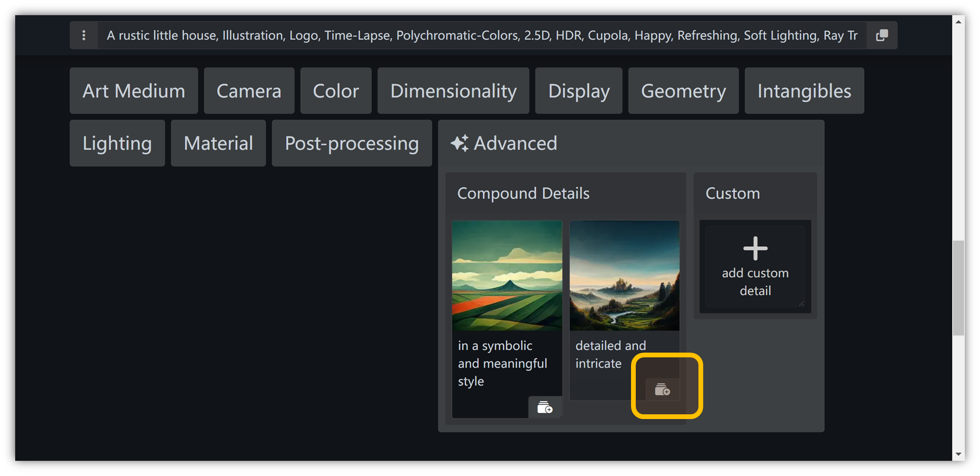980x476 pixels.
Task: Open the Dimensionality category
Action: click(x=453, y=91)
